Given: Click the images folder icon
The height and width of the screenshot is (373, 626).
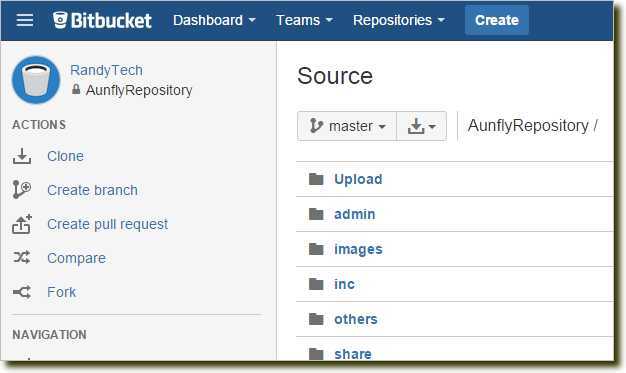Looking at the screenshot, I should coord(316,249).
